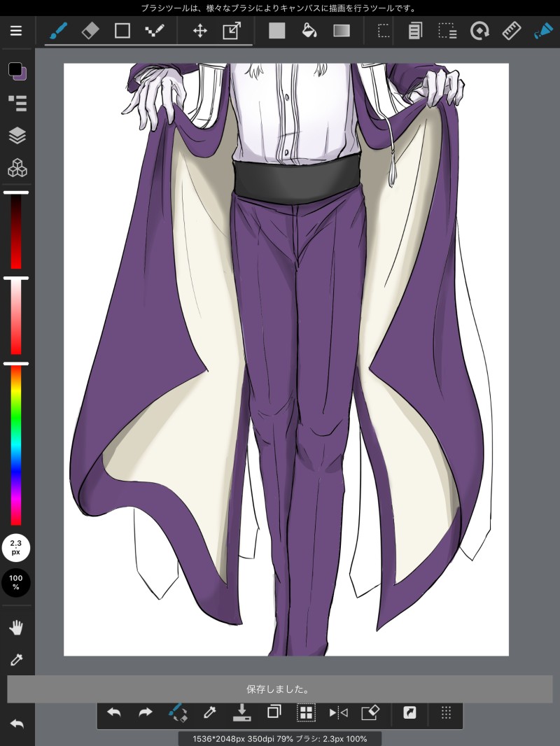
Task: Select the sidebar eyedropper tool
Action: (x=16, y=659)
